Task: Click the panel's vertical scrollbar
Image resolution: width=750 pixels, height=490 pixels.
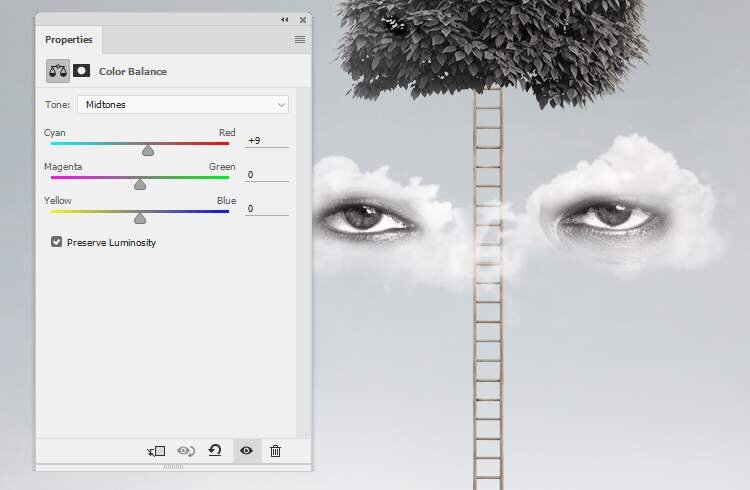Action: pyautogui.click(x=303, y=262)
